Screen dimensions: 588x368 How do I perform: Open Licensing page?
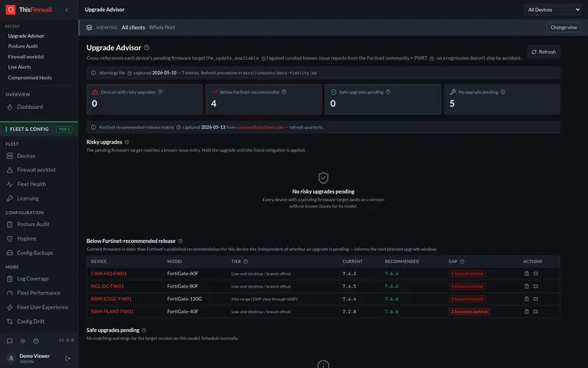28,198
